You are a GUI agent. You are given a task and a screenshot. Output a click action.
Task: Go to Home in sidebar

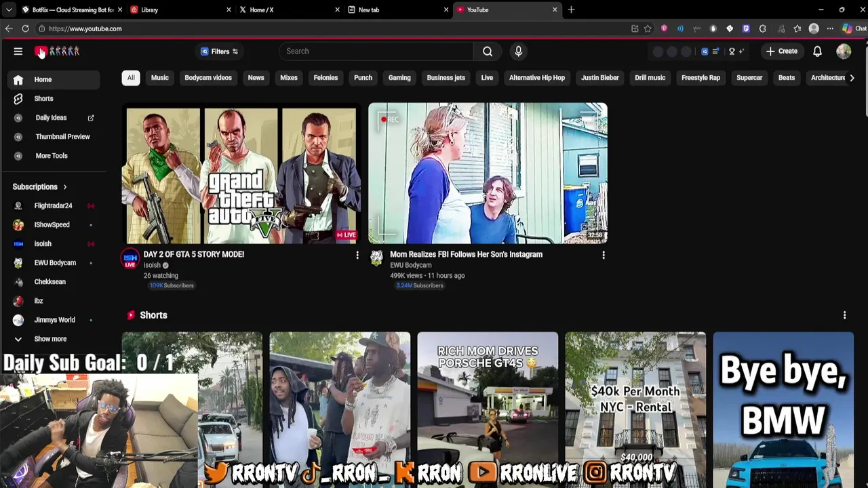tap(54, 80)
